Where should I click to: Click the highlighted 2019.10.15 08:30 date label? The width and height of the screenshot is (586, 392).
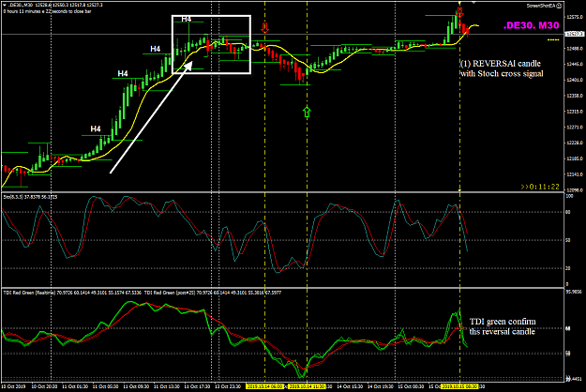pyautogui.click(x=459, y=386)
